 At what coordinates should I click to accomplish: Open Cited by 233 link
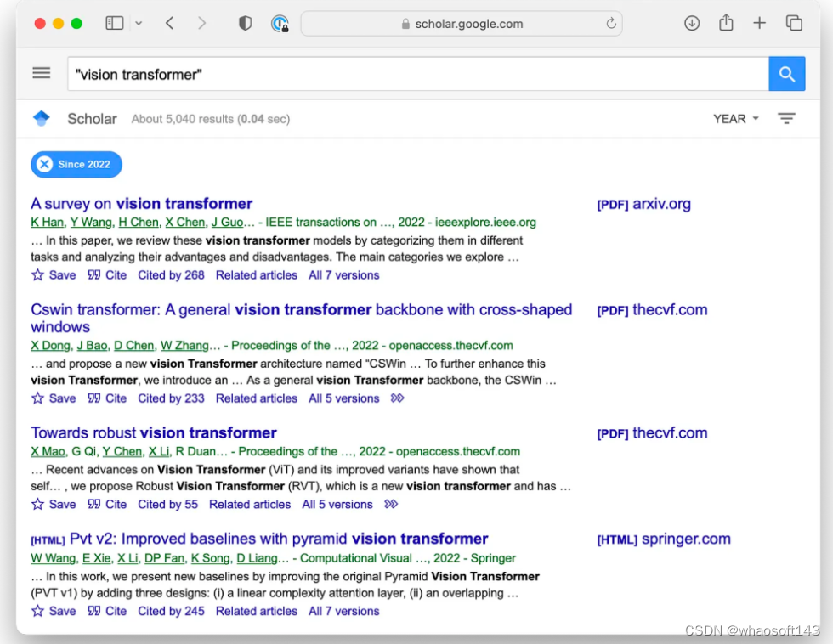pos(171,398)
